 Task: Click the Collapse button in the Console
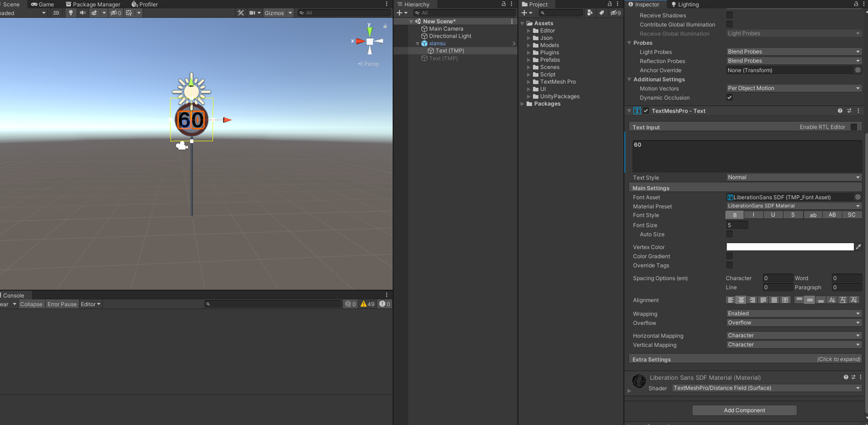pyautogui.click(x=31, y=304)
